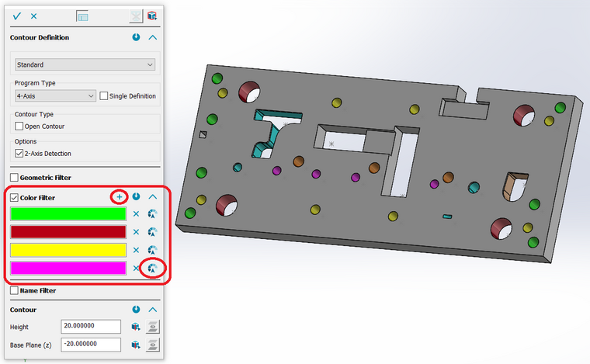Collapse the Color Filter section
This screenshot has height=364, width=590.
(x=153, y=197)
